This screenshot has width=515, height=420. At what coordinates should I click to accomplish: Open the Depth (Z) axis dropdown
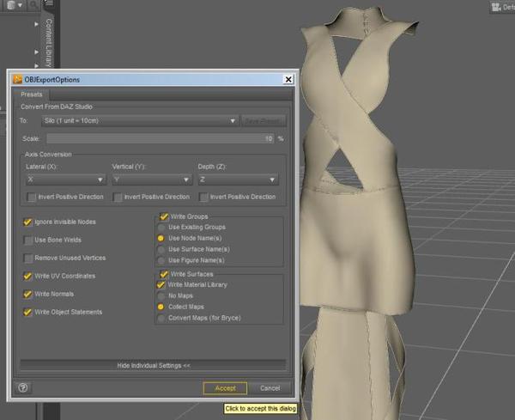click(x=238, y=180)
